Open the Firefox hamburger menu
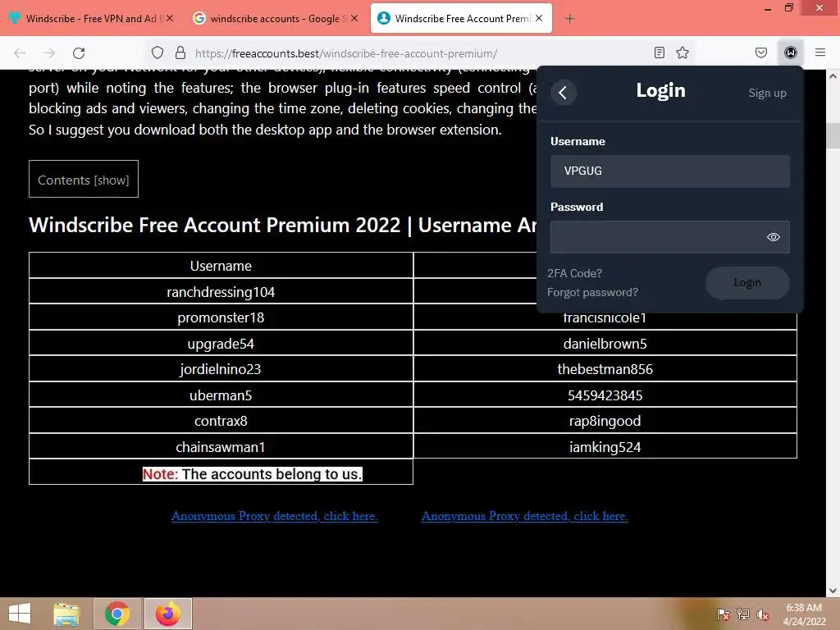 (x=820, y=52)
